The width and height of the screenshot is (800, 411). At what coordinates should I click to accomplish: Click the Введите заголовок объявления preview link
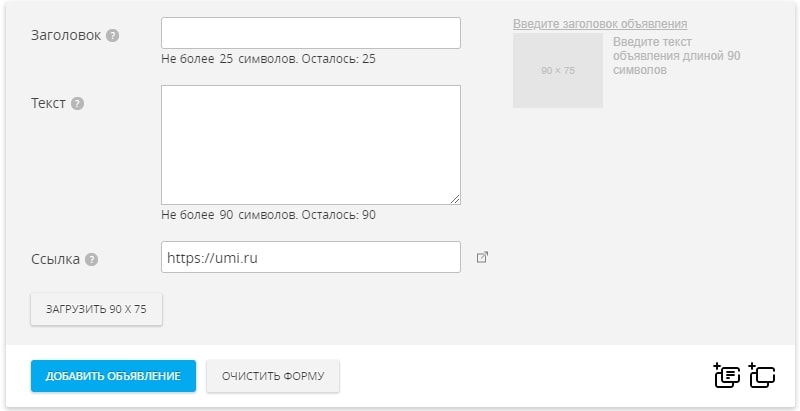[x=600, y=24]
